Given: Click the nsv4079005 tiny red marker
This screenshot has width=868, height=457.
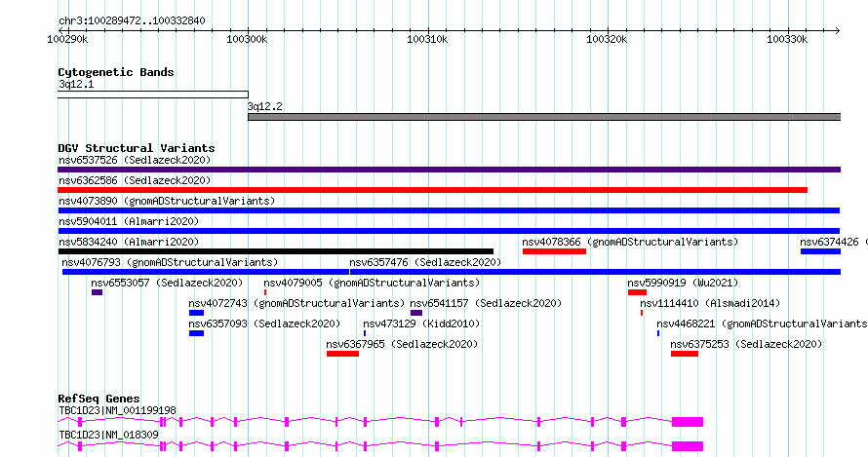Looking at the screenshot, I should (265, 292).
